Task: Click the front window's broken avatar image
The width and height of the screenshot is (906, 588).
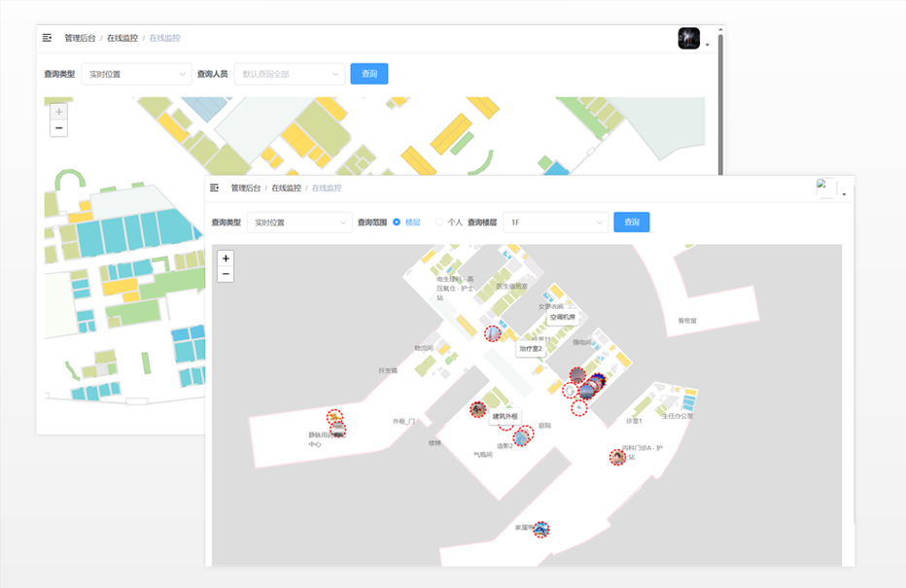Action: [x=825, y=189]
